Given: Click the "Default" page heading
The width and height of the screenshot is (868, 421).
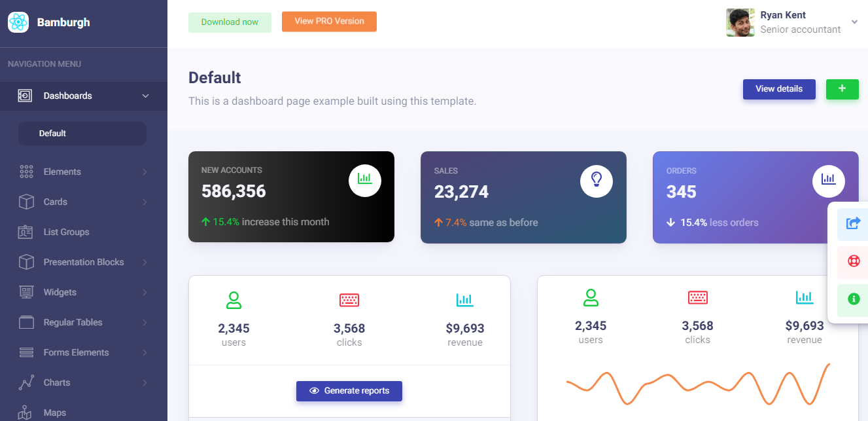Looking at the screenshot, I should tap(215, 78).
